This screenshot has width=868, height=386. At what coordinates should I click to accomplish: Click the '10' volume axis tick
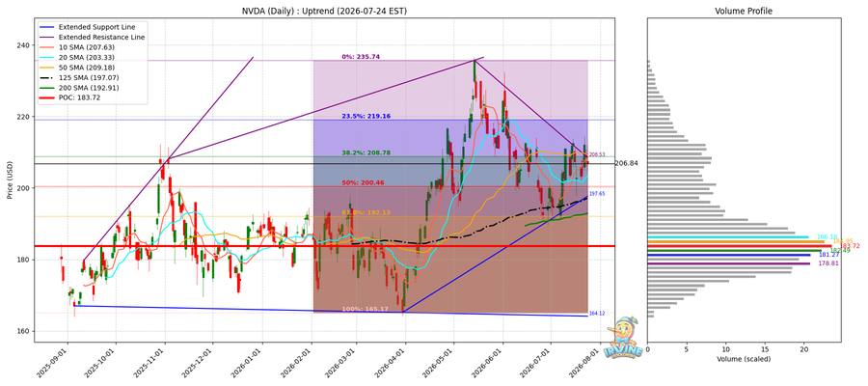tap(725, 349)
